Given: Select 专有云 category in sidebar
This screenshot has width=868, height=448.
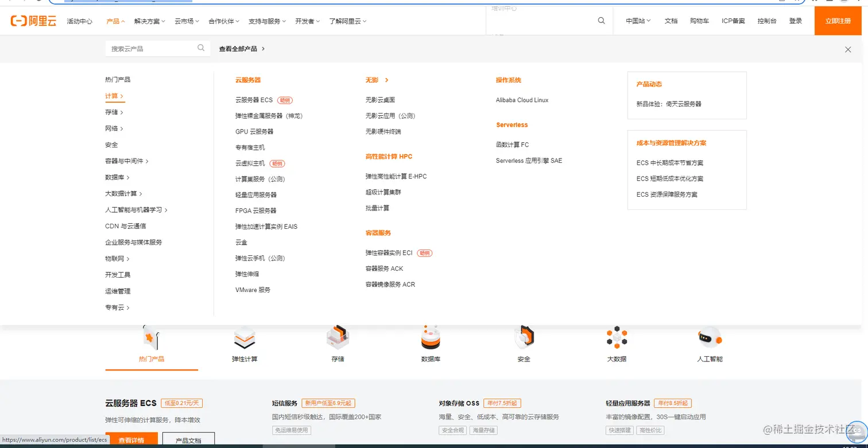Looking at the screenshot, I should (118, 307).
